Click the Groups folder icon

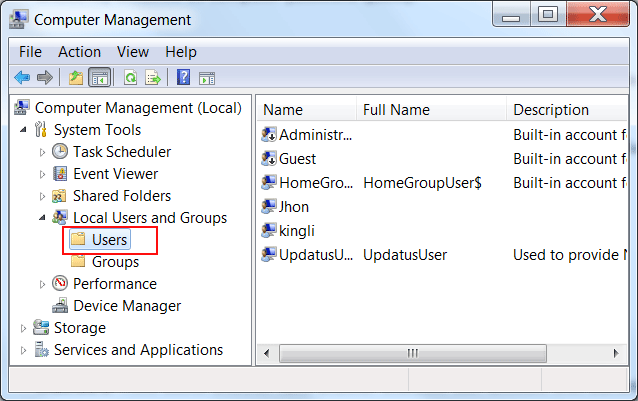(78, 261)
